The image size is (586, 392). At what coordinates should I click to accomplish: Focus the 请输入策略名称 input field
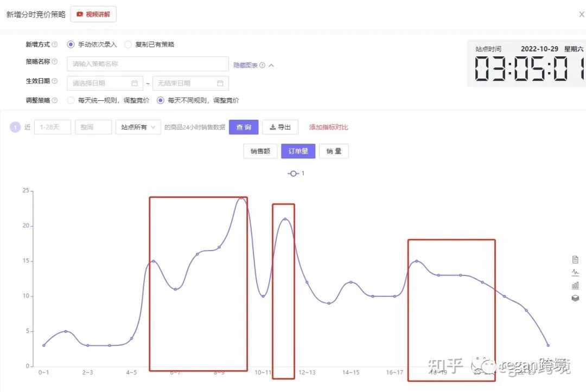(148, 64)
